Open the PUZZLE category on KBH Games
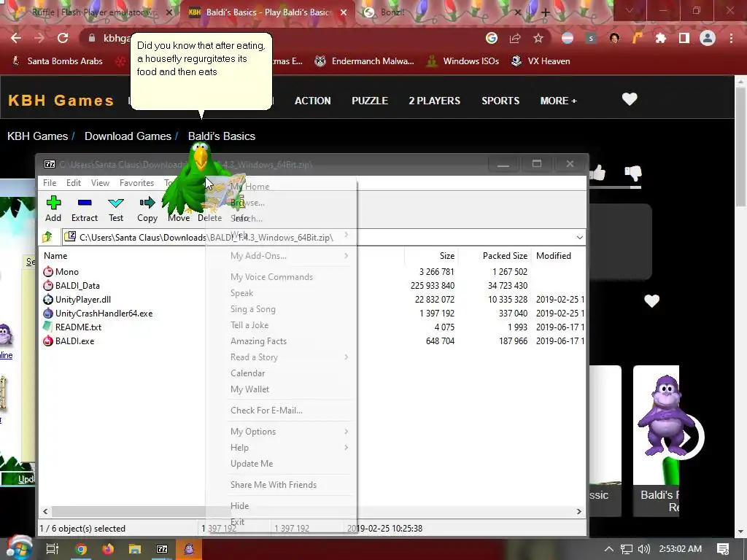The height and width of the screenshot is (560, 747). [370, 101]
